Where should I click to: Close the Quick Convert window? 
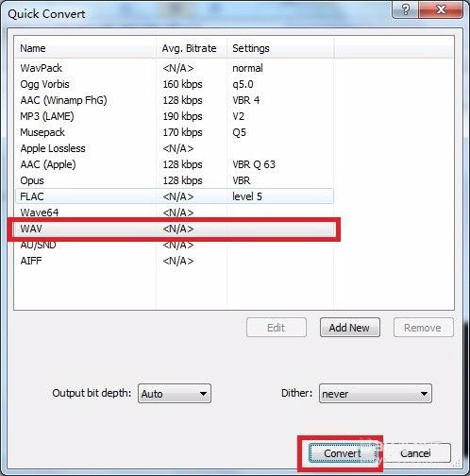tap(441, 9)
